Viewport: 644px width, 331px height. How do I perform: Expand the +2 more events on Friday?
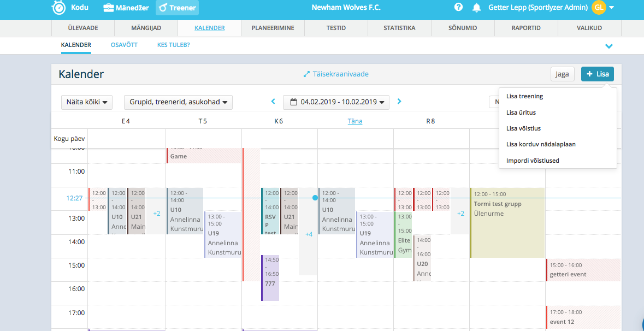(461, 214)
